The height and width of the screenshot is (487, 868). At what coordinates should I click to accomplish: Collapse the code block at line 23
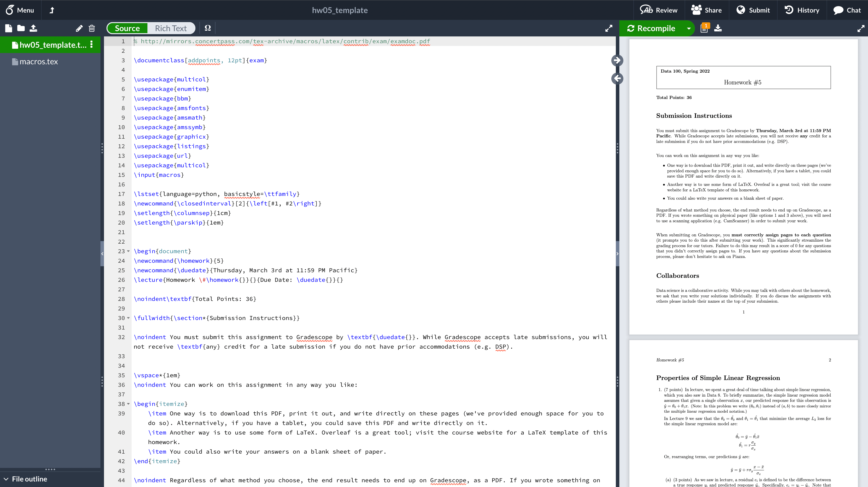[128, 251]
